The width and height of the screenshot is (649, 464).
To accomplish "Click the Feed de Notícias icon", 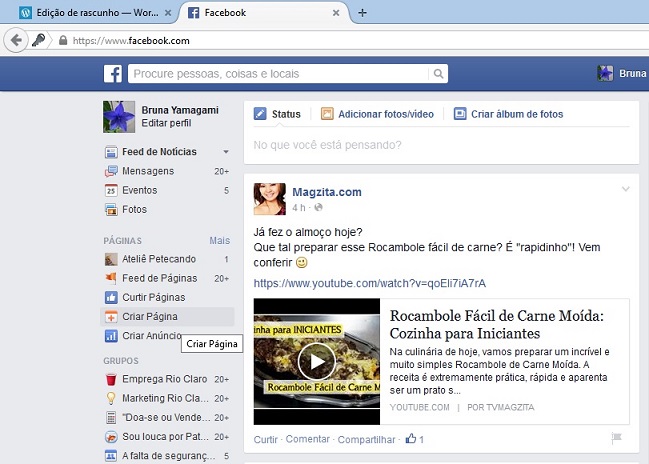I will click(111, 152).
